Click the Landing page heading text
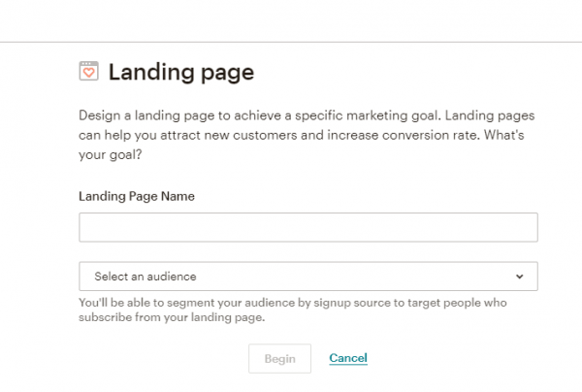Screen dimensions: 582x392 tap(181, 72)
